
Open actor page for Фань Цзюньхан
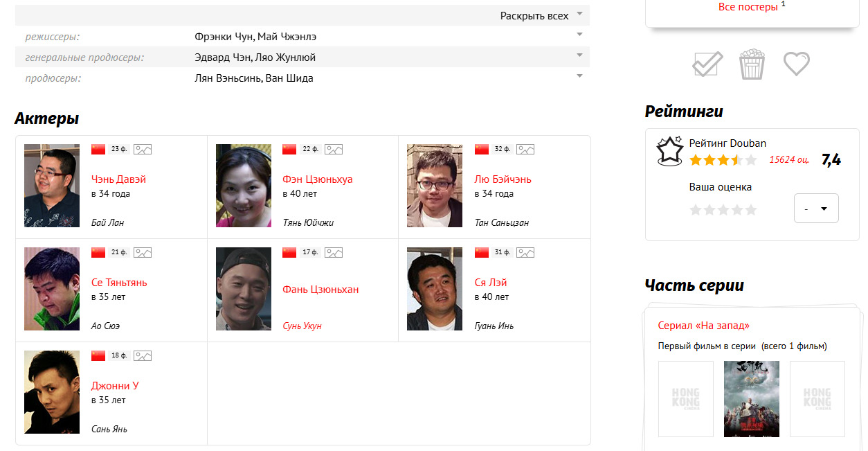coord(320,290)
